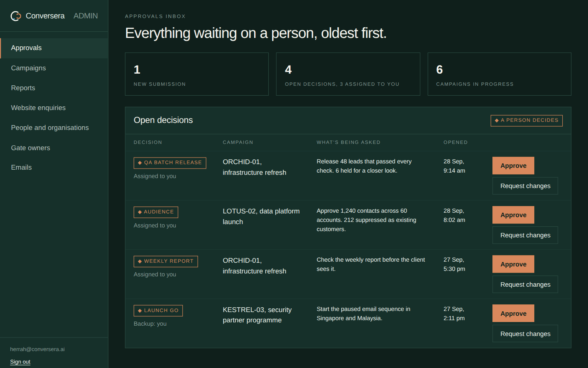Open Emails in the sidebar
The image size is (588, 368).
click(x=54, y=167)
